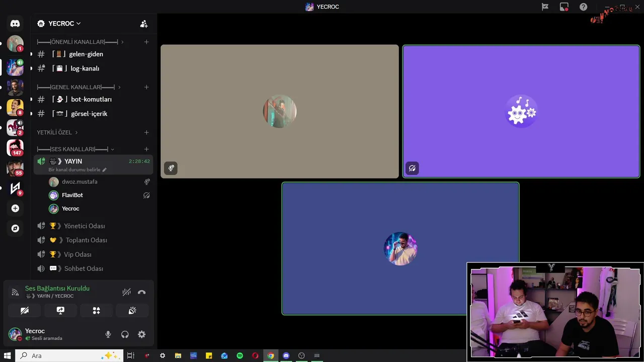Viewport: 644px width, 362px height.
Task: Open the Inbox icon in title bar
Action: point(564,7)
